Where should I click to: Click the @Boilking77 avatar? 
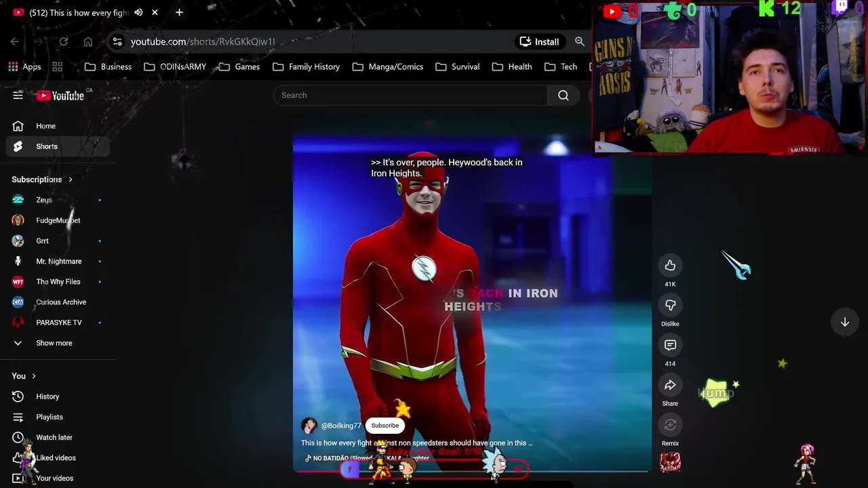pos(309,426)
